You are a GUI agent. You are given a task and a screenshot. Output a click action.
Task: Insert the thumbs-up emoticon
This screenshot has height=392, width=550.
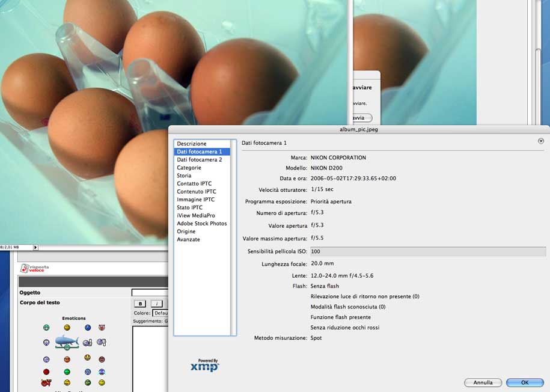click(88, 343)
